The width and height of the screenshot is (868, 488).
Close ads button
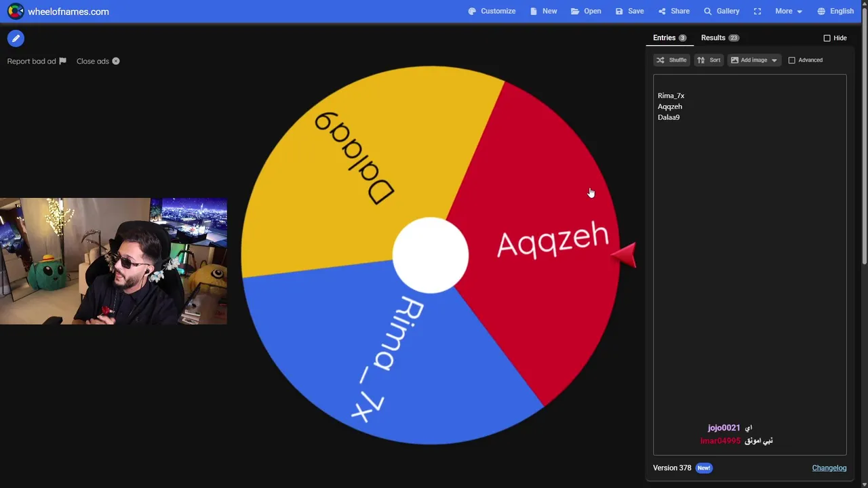(x=98, y=61)
